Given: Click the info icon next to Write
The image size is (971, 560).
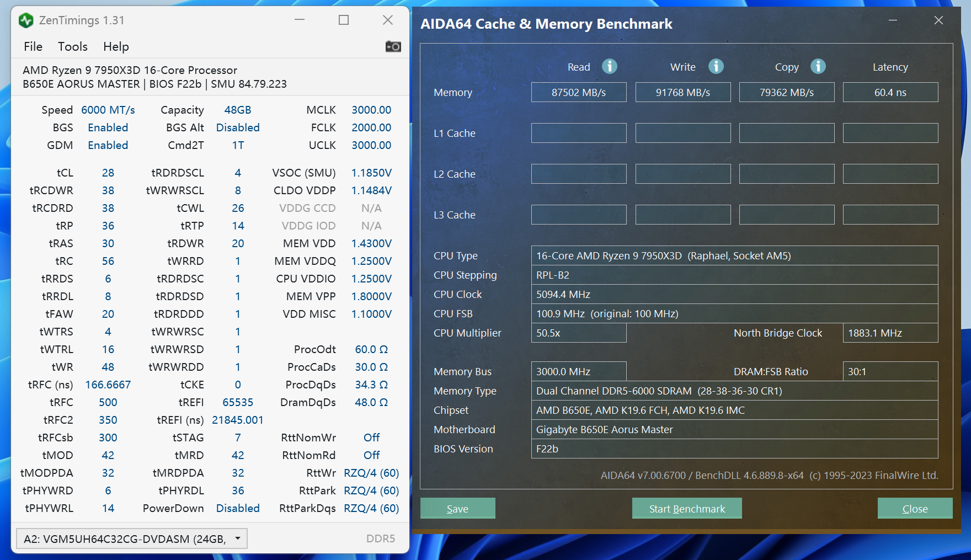Looking at the screenshot, I should click(716, 67).
